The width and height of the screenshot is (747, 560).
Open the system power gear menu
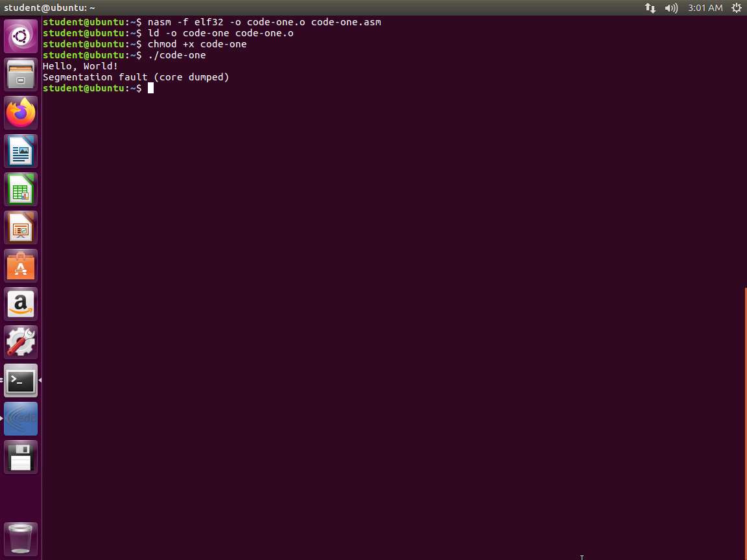[736, 8]
